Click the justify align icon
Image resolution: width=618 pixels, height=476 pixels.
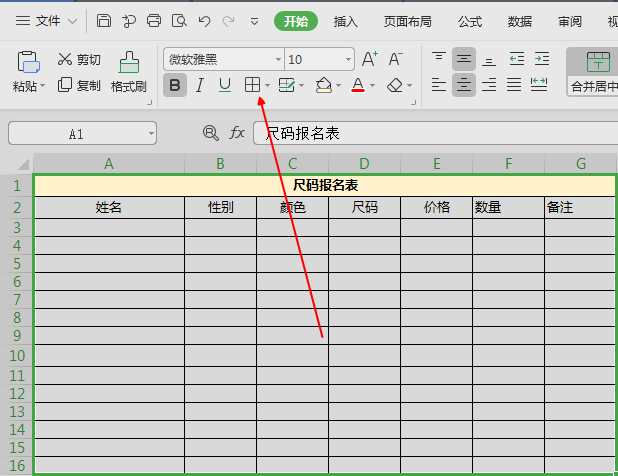514,85
